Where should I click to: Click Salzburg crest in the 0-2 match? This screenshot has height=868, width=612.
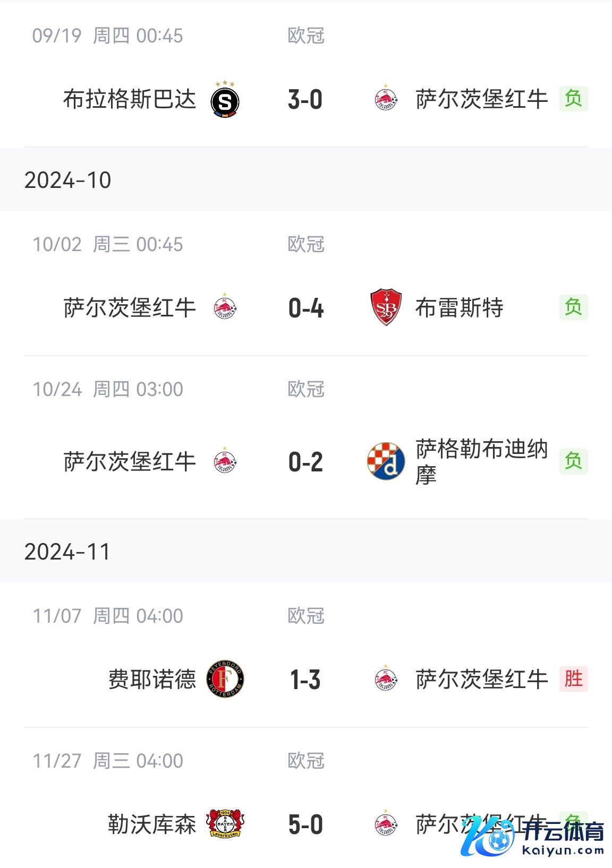[225, 461]
